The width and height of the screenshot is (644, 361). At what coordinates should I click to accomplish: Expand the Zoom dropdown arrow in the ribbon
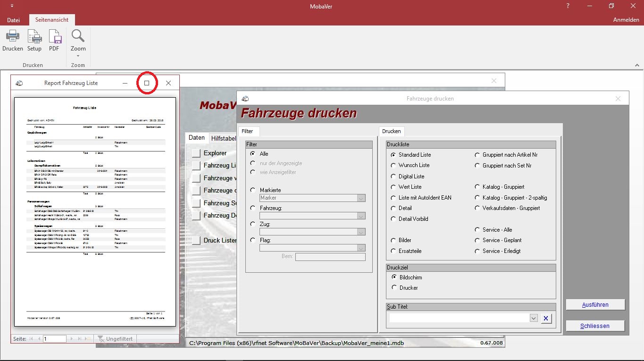coord(78,56)
